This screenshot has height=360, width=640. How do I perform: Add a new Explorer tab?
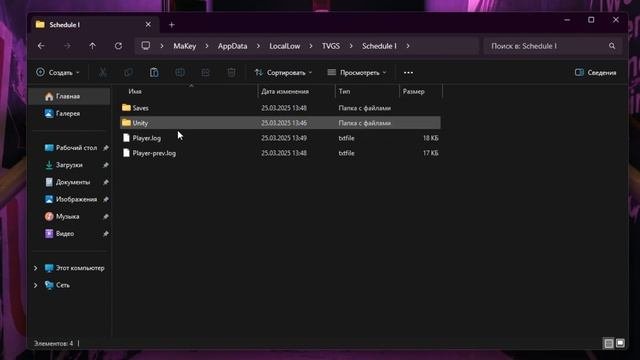pyautogui.click(x=171, y=25)
